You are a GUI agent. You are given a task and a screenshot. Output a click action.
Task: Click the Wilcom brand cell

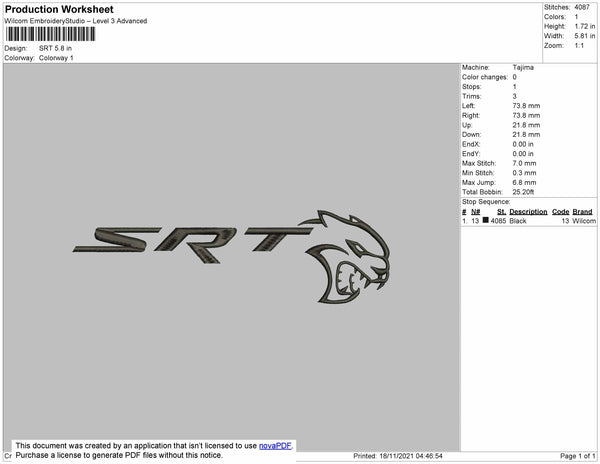coord(584,221)
